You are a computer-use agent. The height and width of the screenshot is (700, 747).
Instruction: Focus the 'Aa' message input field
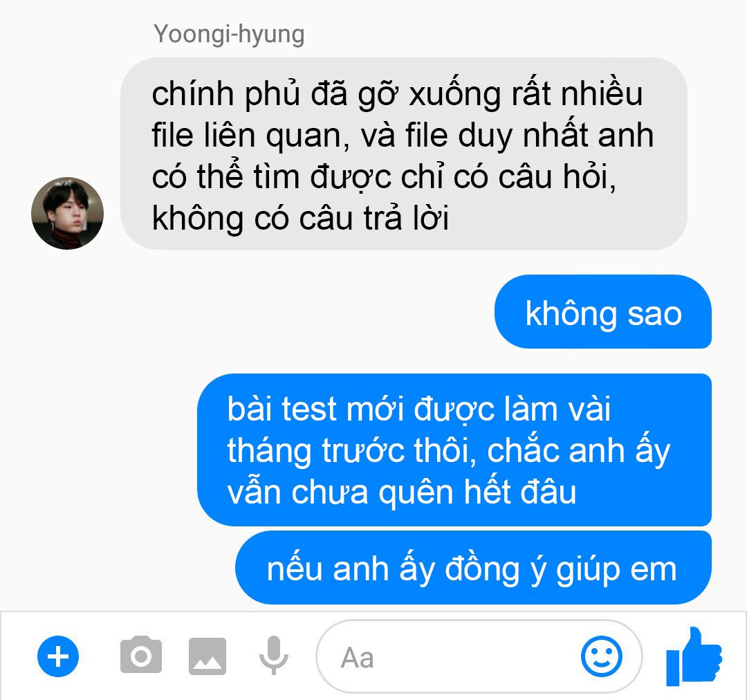(x=479, y=656)
